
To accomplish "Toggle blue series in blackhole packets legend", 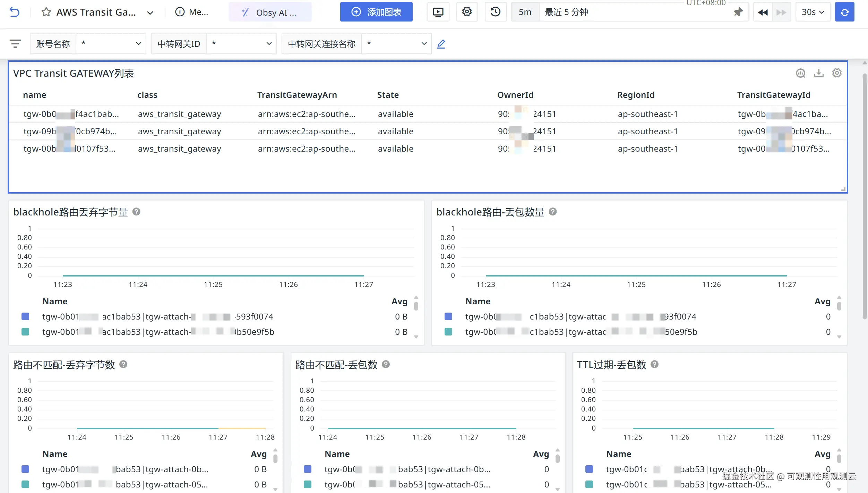I will coord(448,316).
